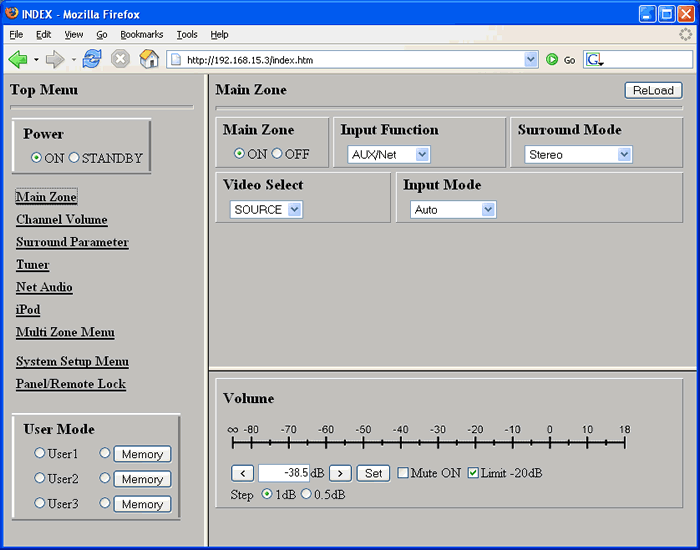The image size is (700, 550).
Task: Uncheck the Limit -20dB checkbox
Action: tap(473, 473)
